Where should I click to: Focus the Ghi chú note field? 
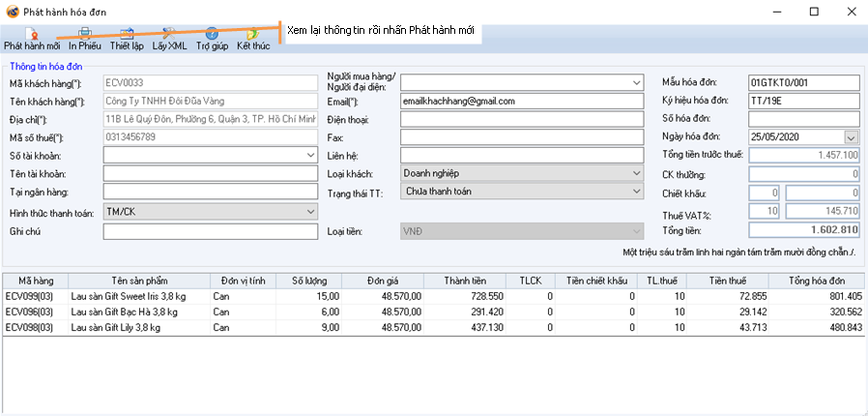pyautogui.click(x=211, y=231)
